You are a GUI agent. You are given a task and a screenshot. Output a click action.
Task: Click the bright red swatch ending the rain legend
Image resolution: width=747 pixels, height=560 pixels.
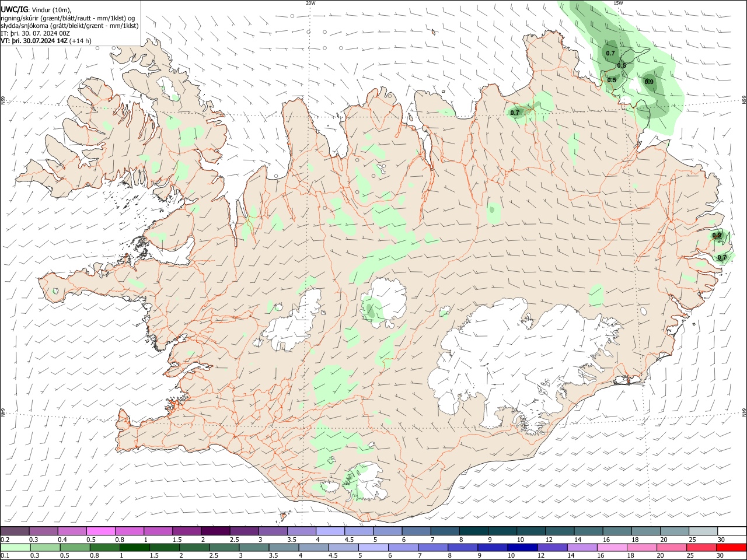coord(732,548)
